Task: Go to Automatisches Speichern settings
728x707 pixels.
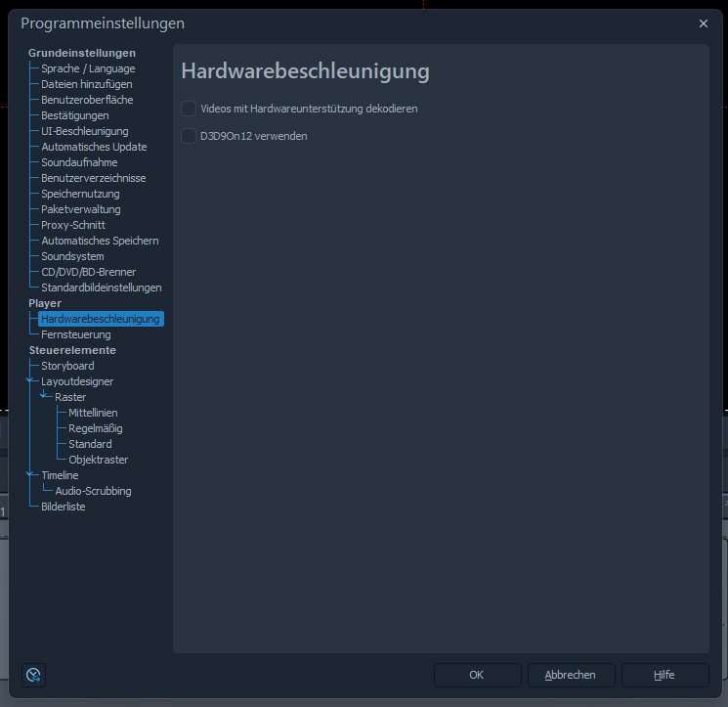Action: pyautogui.click(x=100, y=241)
